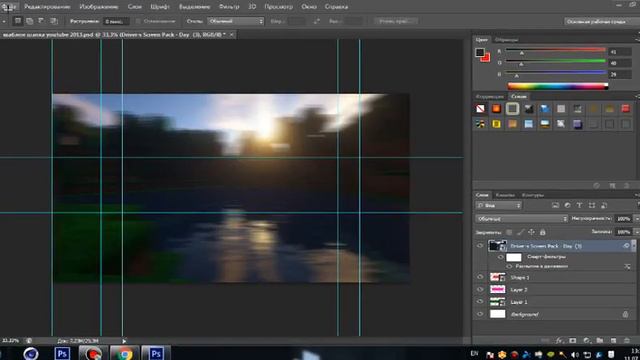Lock transparent pixels icon in Layers panel
The height and width of the screenshot is (360, 640).
509,232
